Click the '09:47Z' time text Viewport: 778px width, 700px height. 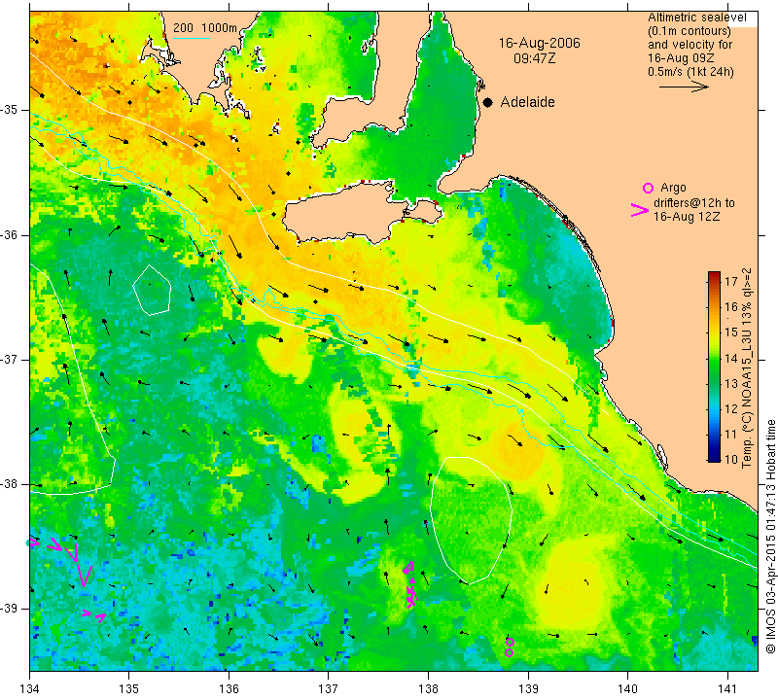click(534, 58)
